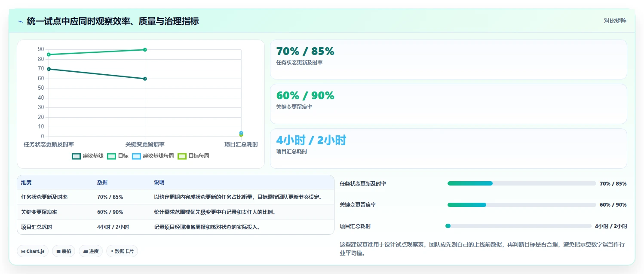Click the table data cell 60% / 90%
The height and width of the screenshot is (274, 644).
coord(110,212)
